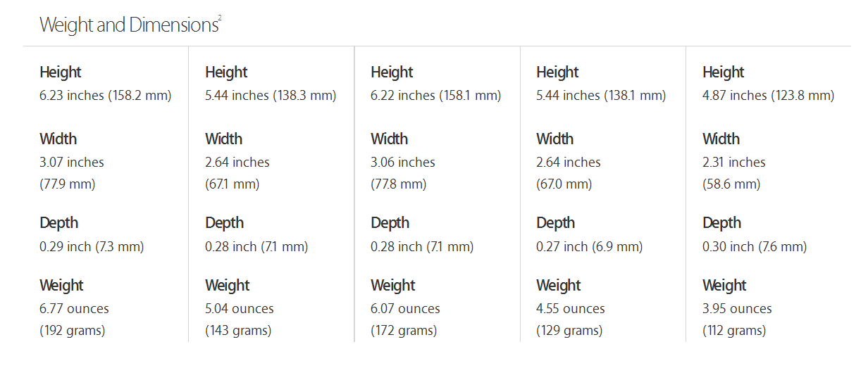Click the (192 grams) weight text

pos(72,330)
